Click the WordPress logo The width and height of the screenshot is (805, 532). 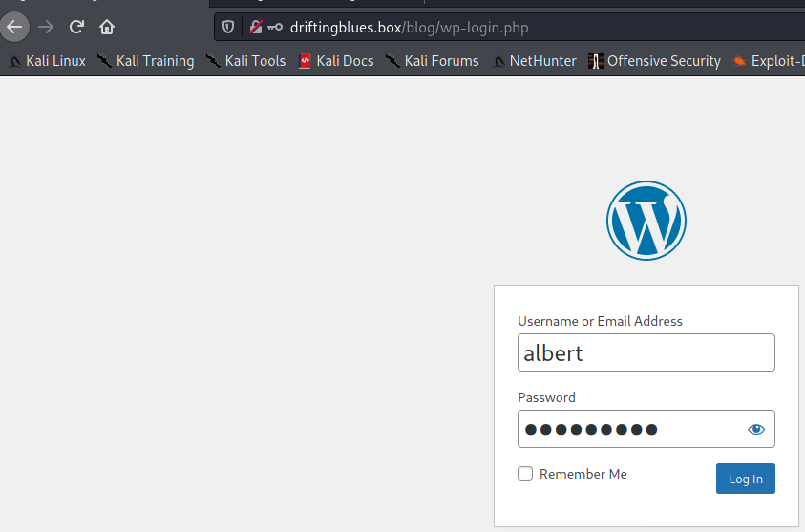(x=646, y=221)
